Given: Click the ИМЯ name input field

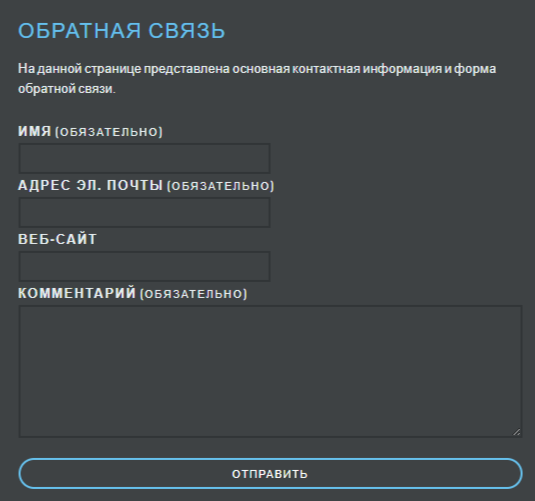Looking at the screenshot, I should (144, 158).
